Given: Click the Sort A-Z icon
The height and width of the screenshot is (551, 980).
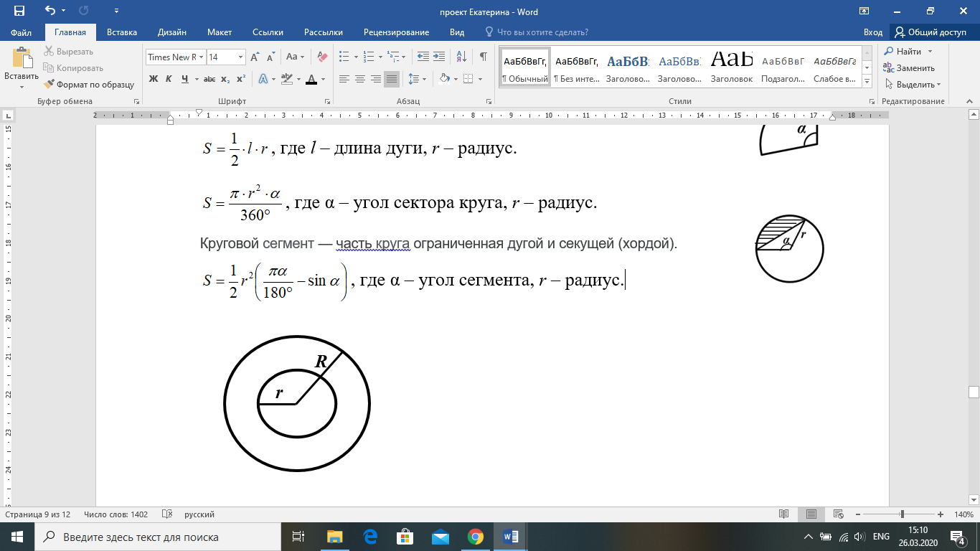Looking at the screenshot, I should click(462, 57).
